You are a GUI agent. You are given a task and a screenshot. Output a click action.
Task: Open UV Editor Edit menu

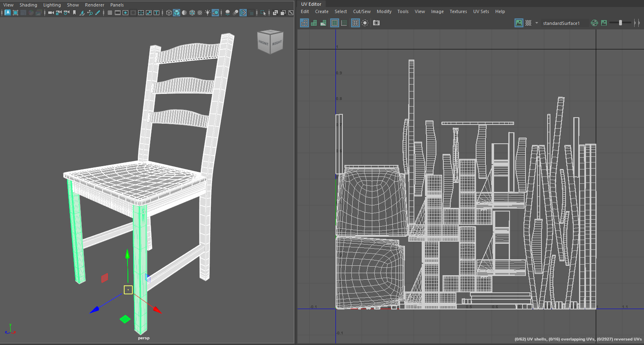coord(305,11)
